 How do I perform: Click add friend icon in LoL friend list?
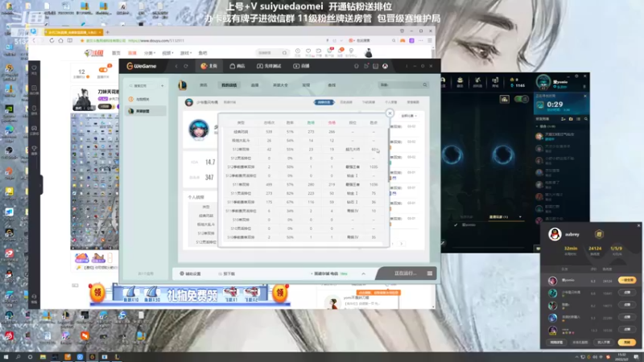563,119
